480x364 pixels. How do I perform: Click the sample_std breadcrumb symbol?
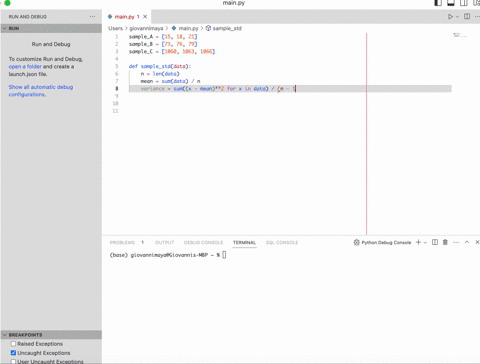(x=224, y=28)
